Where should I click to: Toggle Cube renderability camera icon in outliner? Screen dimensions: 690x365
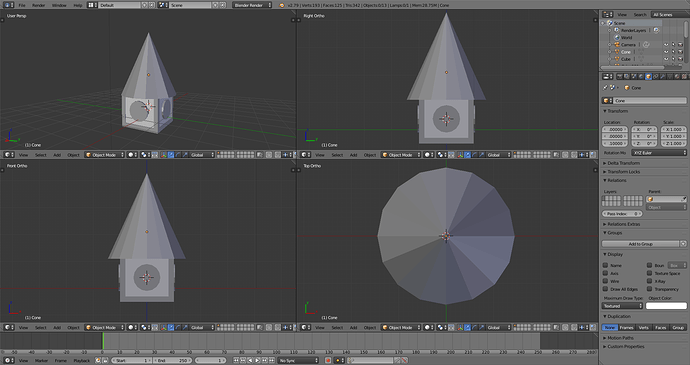click(680, 59)
